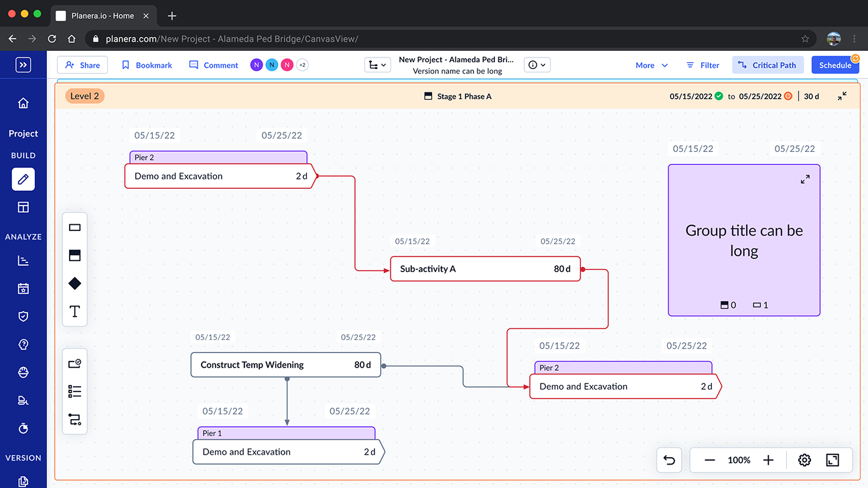Click the Pier 1 label tab

[x=286, y=433]
